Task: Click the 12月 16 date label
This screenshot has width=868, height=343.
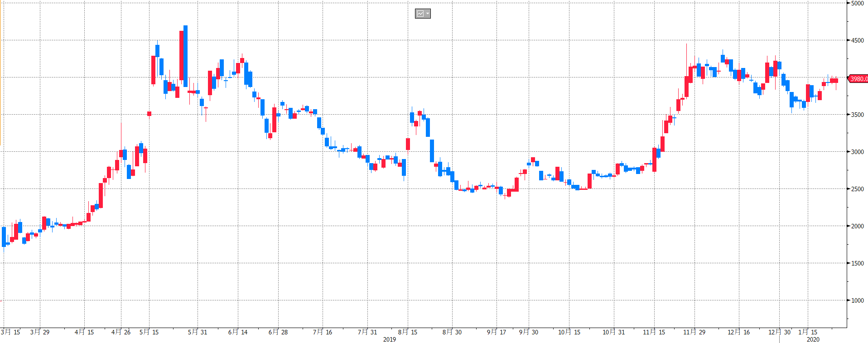Action: coord(738,332)
